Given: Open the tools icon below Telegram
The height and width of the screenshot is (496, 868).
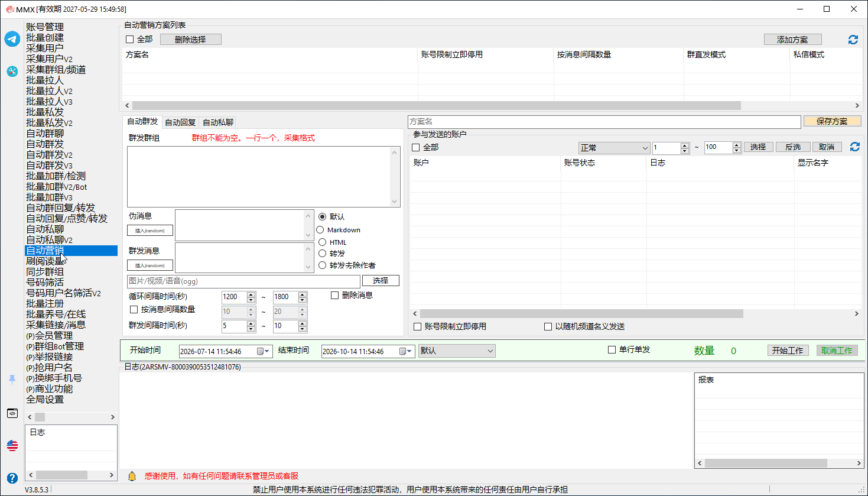Looking at the screenshot, I should (12, 71).
